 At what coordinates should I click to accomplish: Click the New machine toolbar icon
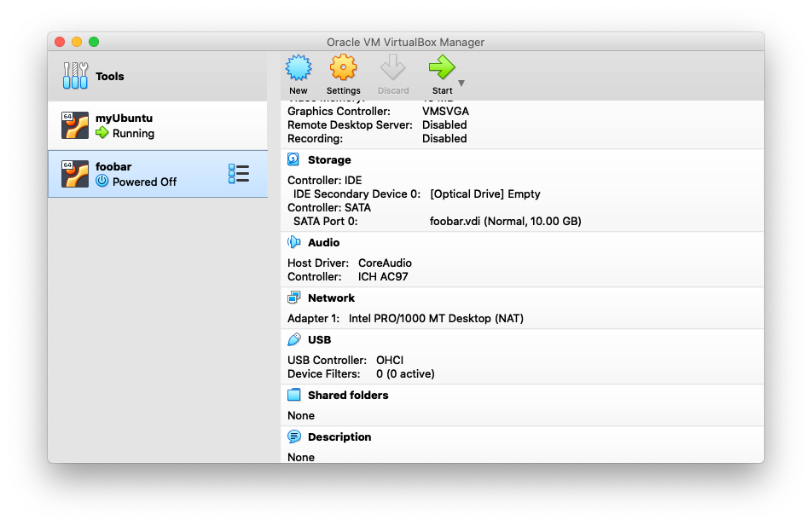[299, 68]
